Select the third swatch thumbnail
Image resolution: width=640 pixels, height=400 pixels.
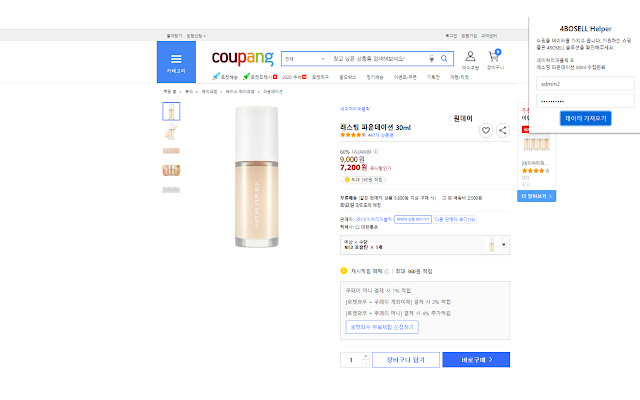(x=171, y=150)
